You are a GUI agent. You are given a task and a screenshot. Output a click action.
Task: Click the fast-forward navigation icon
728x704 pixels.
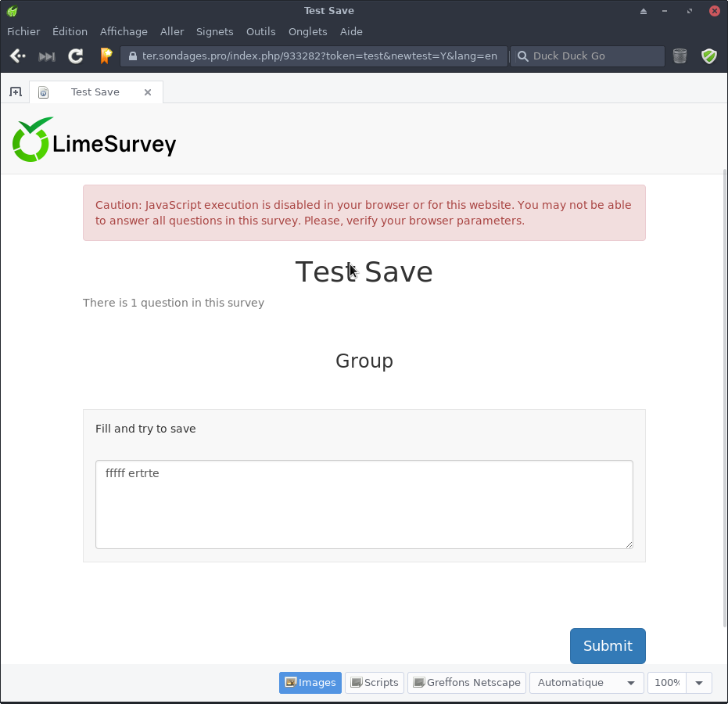[47, 56]
